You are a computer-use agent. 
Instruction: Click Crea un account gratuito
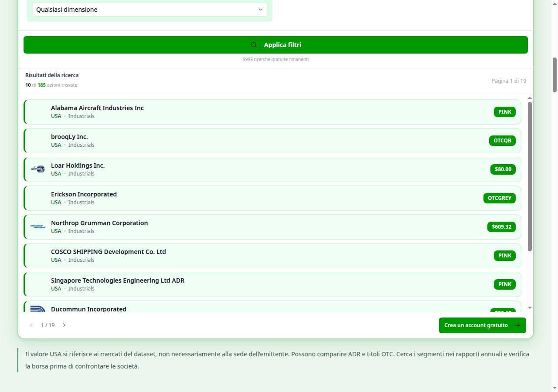click(x=483, y=325)
